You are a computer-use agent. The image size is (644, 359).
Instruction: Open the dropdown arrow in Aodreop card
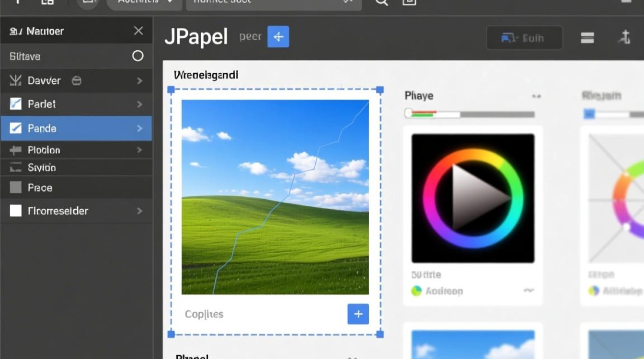point(528,290)
